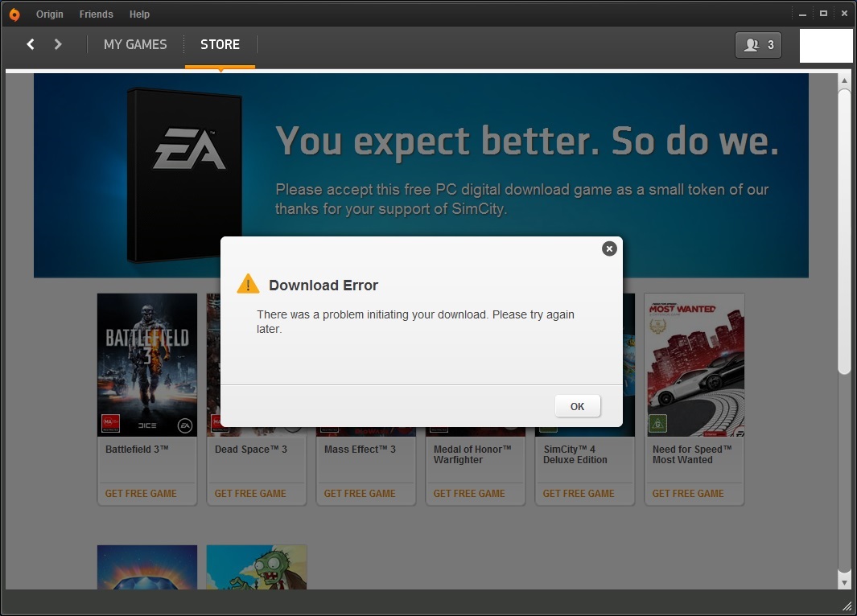Click the scrollbar up arrow
857x616 pixels.
click(x=844, y=80)
